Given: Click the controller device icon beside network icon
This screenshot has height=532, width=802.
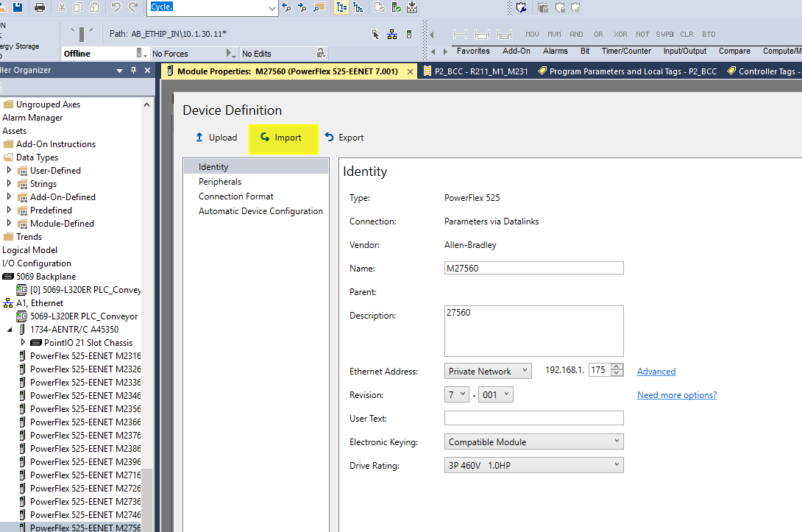Looking at the screenshot, I should tap(408, 35).
